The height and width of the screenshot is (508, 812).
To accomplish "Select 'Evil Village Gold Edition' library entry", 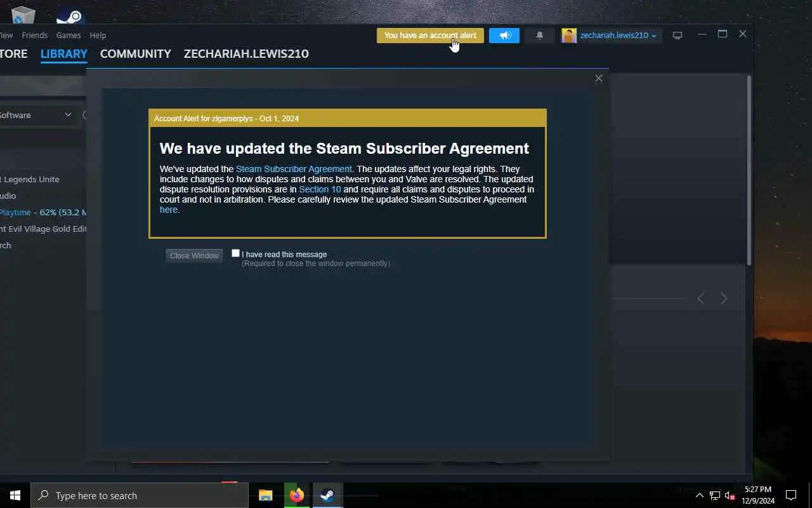I will pos(44,229).
